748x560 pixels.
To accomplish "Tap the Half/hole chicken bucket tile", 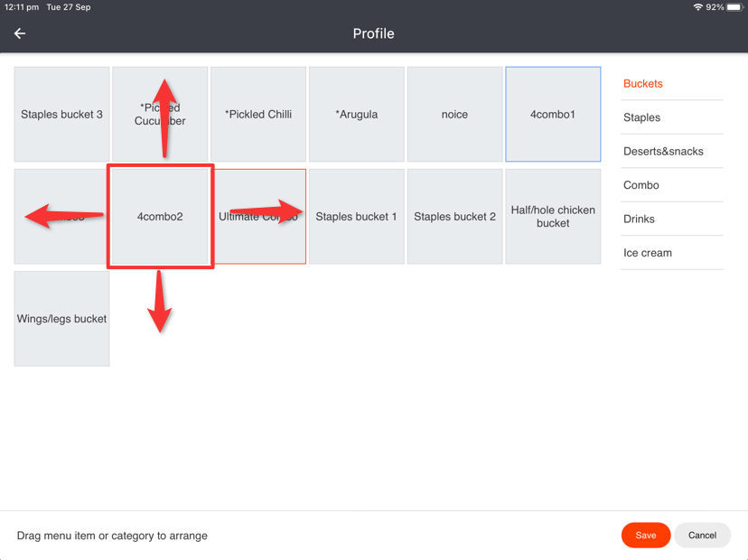I will coord(553,217).
